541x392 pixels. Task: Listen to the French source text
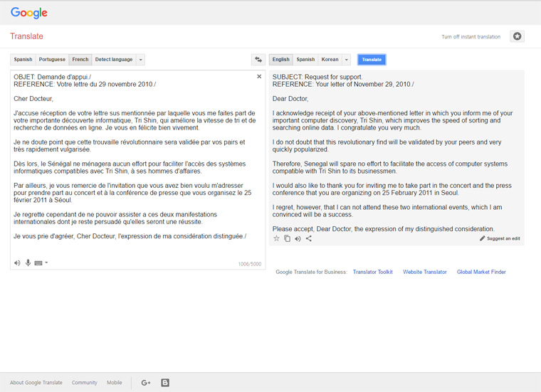pos(17,263)
